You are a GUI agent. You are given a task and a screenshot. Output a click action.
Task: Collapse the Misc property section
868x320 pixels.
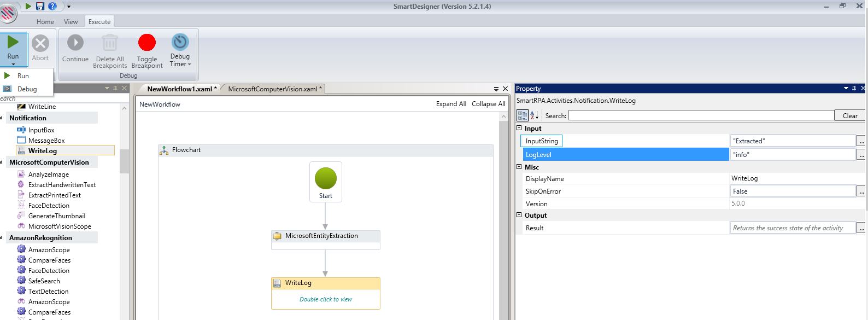tap(519, 167)
